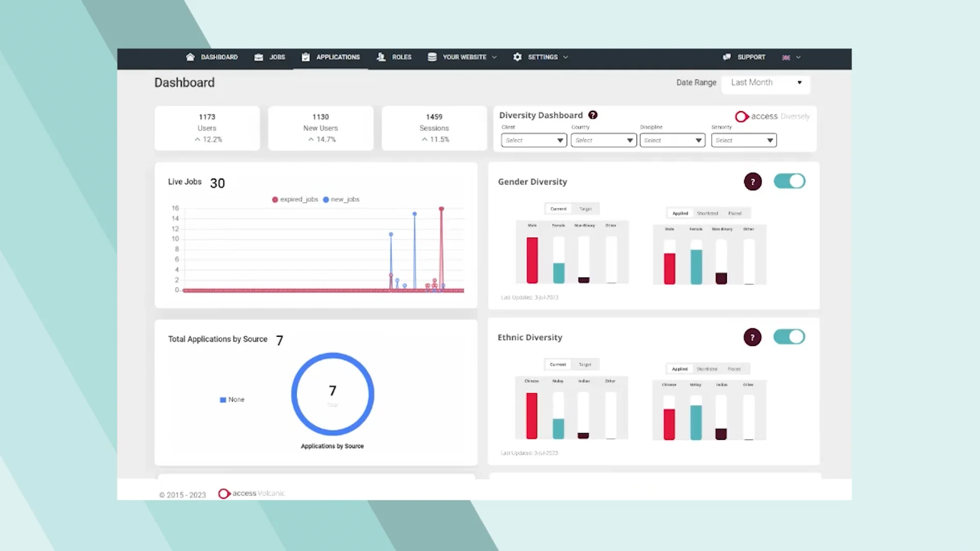Viewport: 980px width, 551px height.
Task: Toggle off the Gender Diversity switch
Action: [789, 181]
